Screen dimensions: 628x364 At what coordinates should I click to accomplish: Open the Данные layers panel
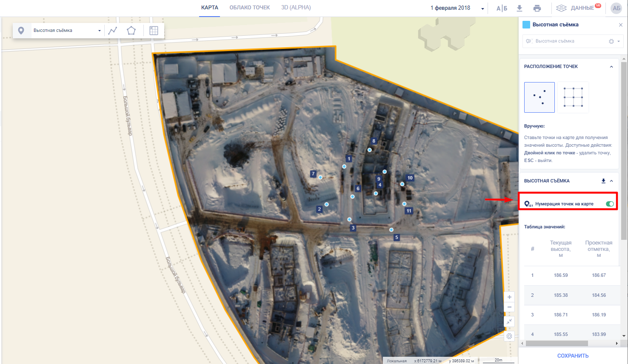pyautogui.click(x=578, y=8)
